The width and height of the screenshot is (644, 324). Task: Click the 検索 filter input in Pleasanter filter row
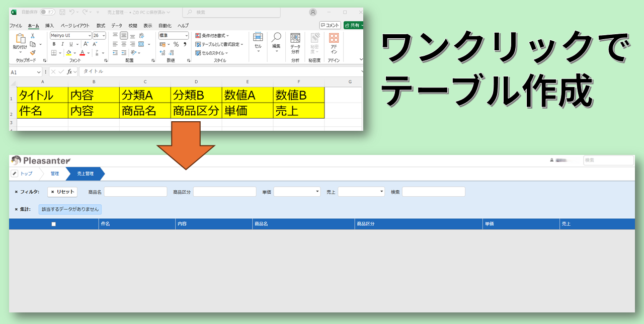tap(434, 192)
